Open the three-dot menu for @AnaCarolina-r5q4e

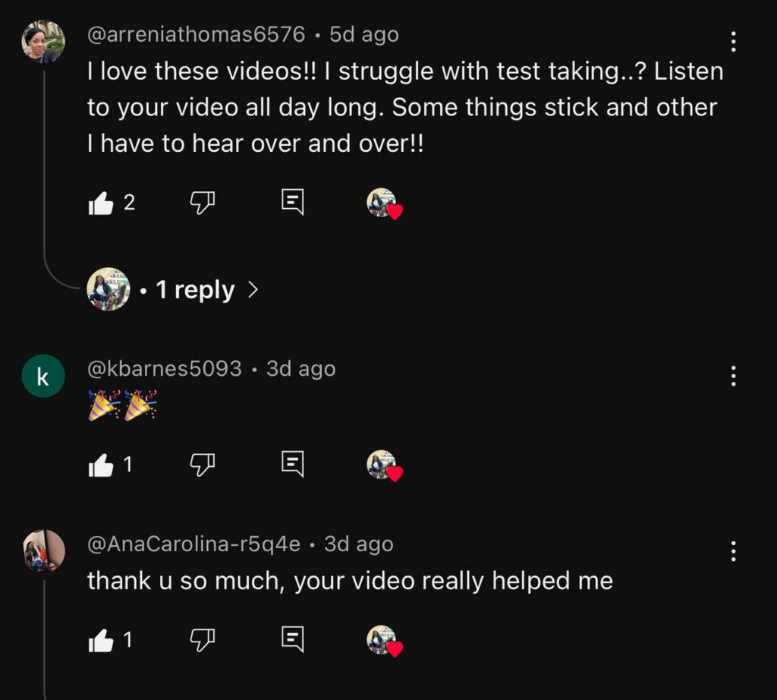pos(733,551)
